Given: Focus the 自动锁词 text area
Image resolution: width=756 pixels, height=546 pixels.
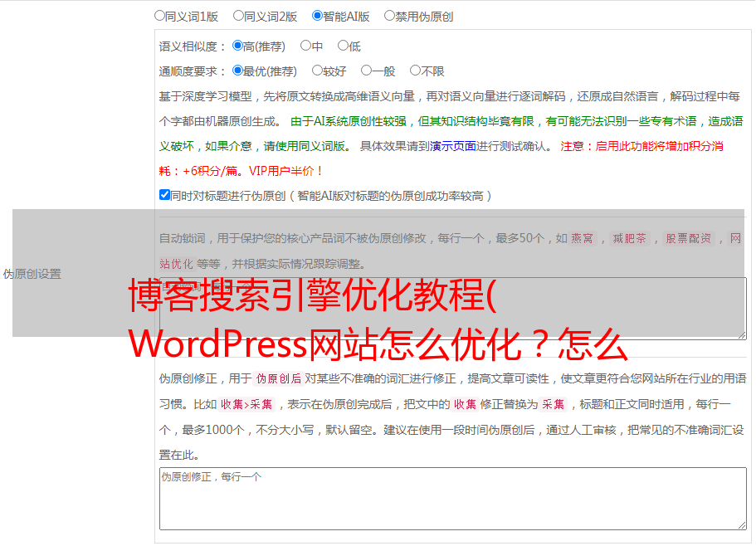Looking at the screenshot, I should 452,308.
